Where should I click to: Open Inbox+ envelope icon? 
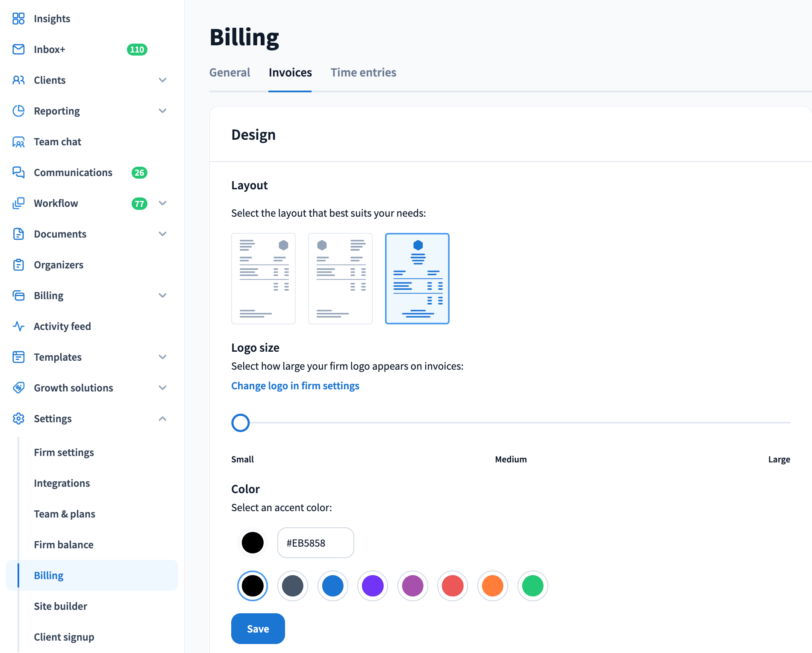[x=18, y=50]
